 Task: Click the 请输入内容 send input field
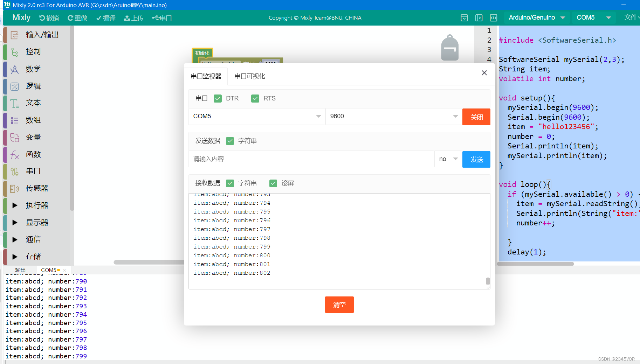click(311, 159)
